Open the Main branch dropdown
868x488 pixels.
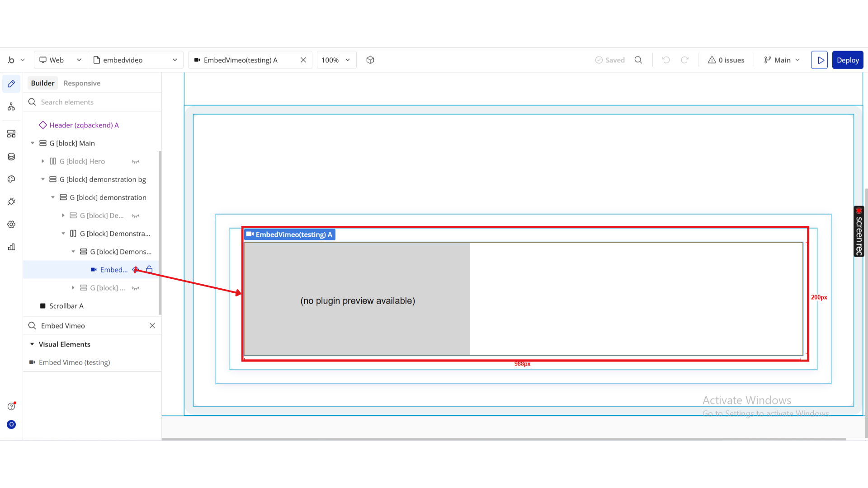pyautogui.click(x=782, y=60)
